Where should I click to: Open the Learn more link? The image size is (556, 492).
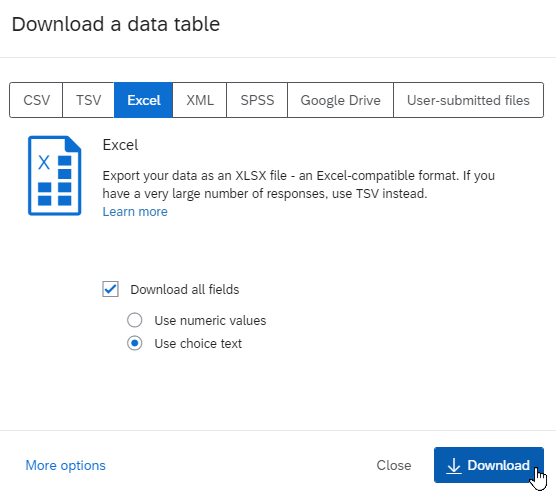[135, 212]
